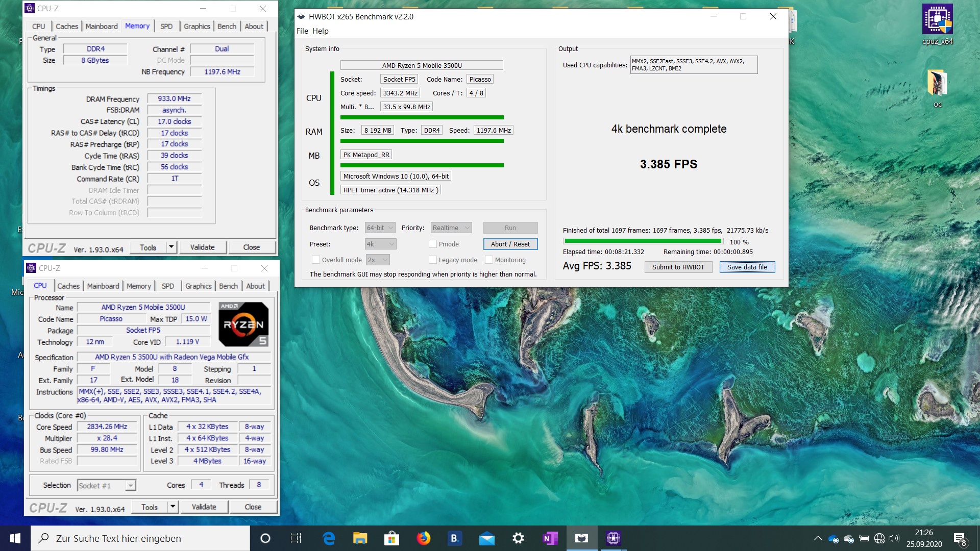Open the notification center icon
This screenshot has height=551, width=980.
[960, 539]
